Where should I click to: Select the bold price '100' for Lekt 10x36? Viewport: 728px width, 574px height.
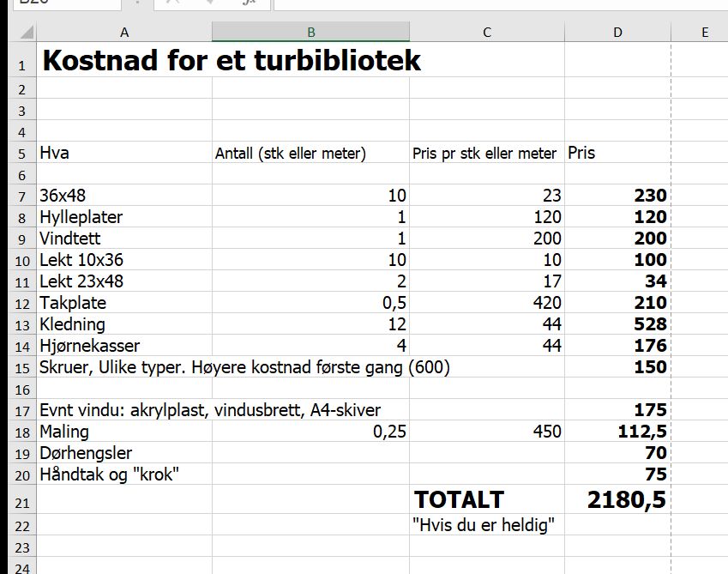[x=617, y=260]
